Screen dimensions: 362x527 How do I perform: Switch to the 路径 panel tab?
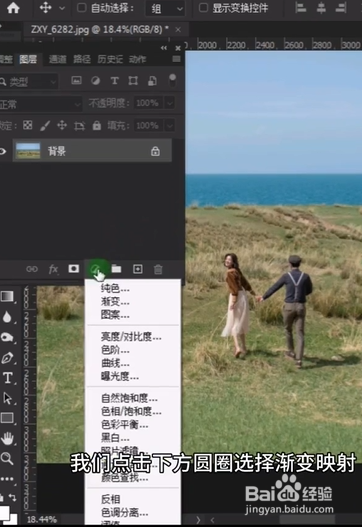[82, 59]
